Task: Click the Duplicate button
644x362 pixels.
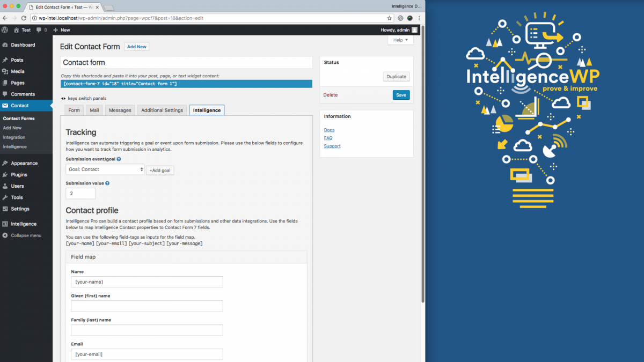Action: point(397,77)
